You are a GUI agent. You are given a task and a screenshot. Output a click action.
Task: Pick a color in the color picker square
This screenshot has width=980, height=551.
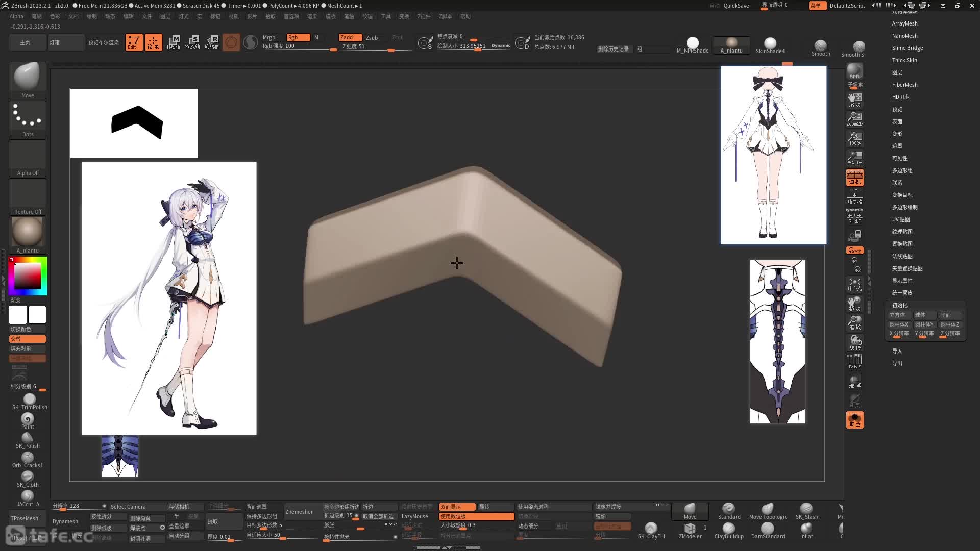pyautogui.click(x=28, y=276)
